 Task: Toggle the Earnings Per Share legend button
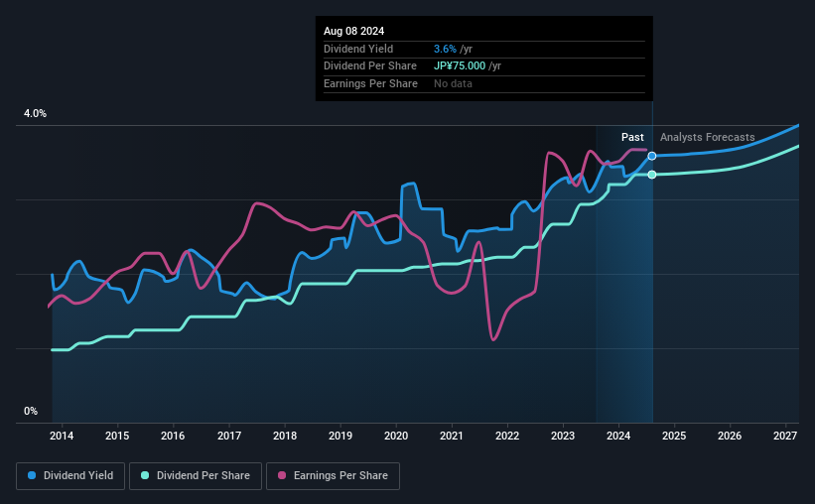[333, 476]
